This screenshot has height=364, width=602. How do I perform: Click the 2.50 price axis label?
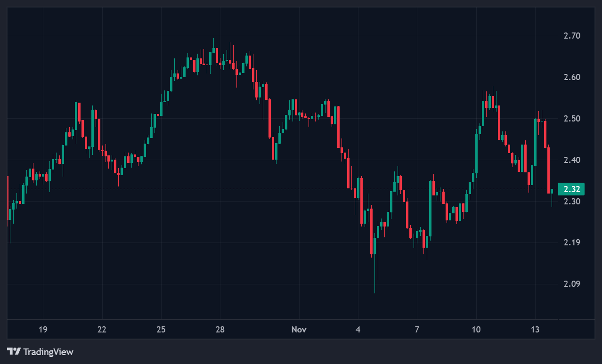click(x=571, y=119)
